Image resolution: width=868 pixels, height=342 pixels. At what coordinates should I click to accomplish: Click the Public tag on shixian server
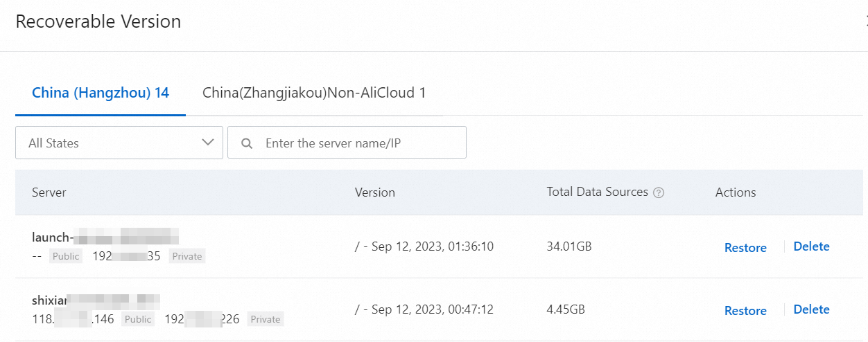coord(138,319)
